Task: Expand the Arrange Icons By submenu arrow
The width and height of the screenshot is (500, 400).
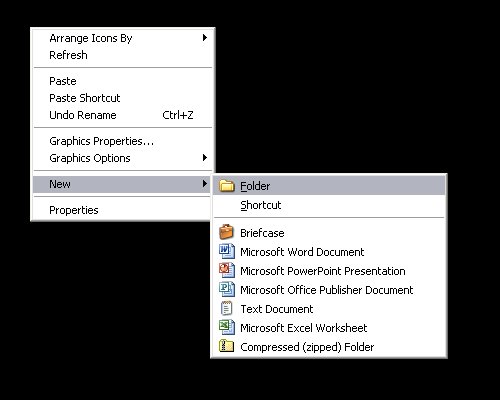Action: (x=205, y=38)
